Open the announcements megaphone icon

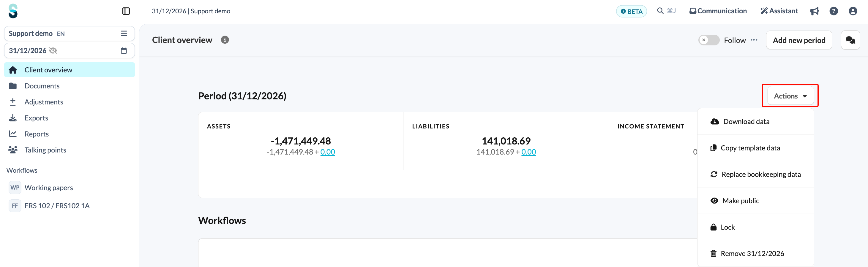coord(815,11)
